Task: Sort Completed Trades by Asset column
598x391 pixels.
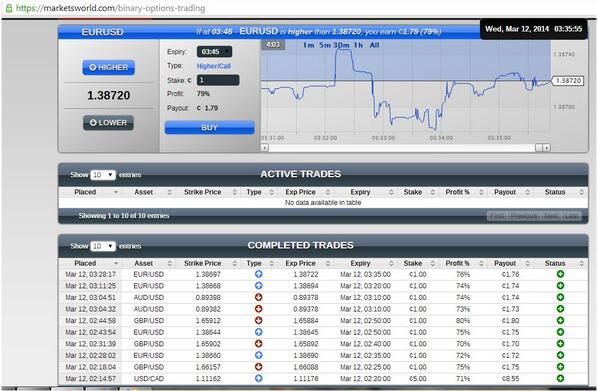Action: (149, 264)
